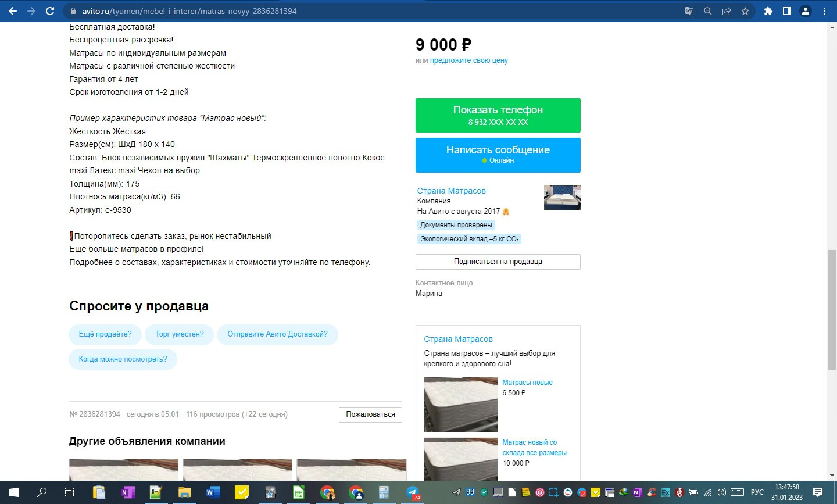The image size is (837, 504).
Task: Click the page vertical scrollbar thumb
Action: [832, 310]
